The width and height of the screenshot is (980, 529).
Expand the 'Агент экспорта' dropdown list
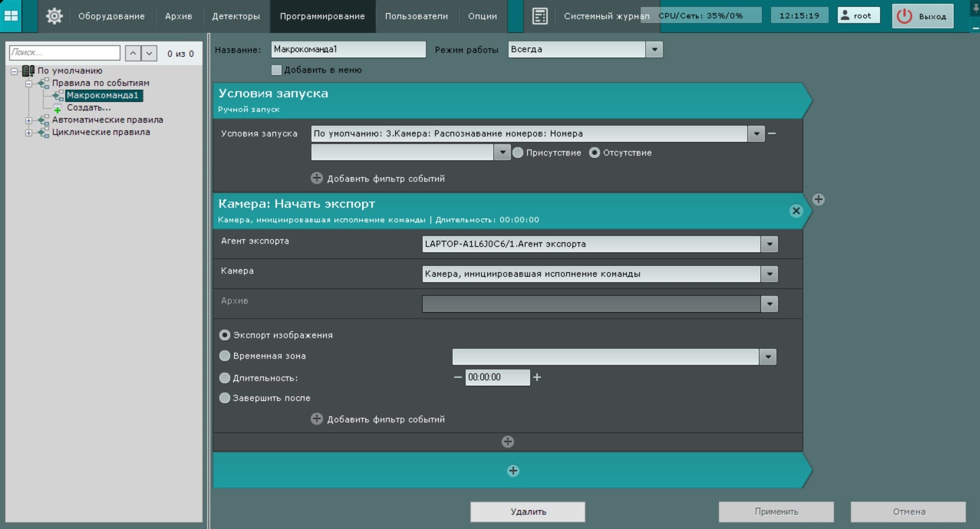769,244
